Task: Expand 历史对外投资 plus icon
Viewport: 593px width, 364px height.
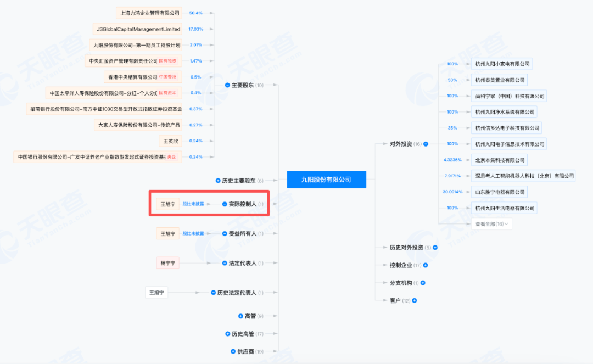Action: [435, 248]
